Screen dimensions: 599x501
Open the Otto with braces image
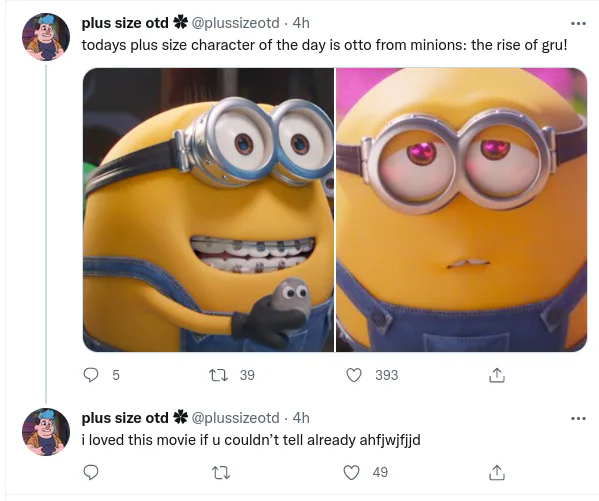(x=208, y=210)
